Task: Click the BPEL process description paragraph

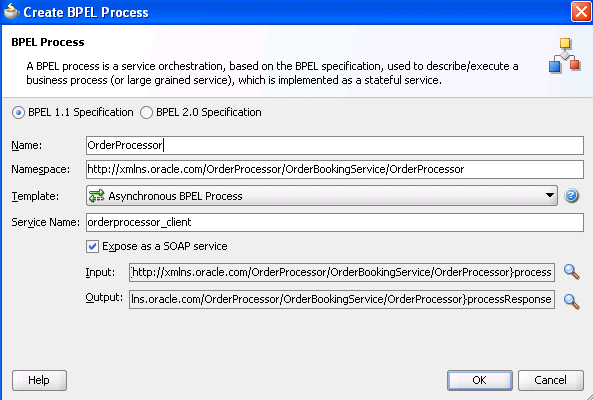Action: point(272,73)
